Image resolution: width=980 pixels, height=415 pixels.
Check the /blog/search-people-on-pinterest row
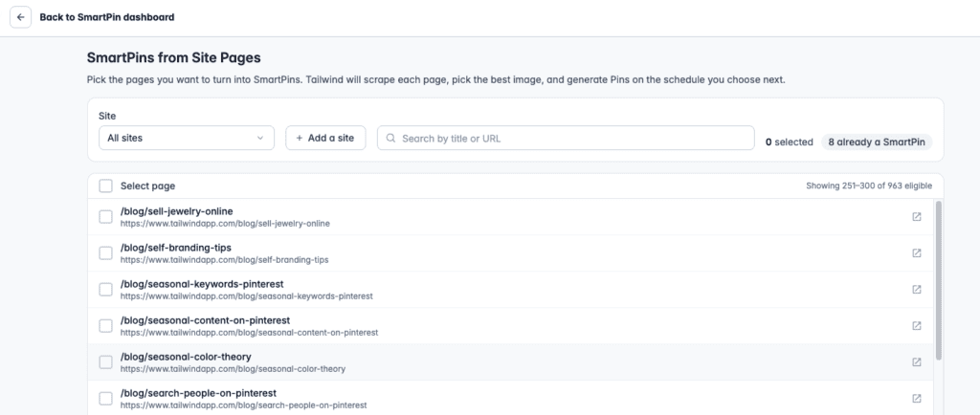pos(105,398)
